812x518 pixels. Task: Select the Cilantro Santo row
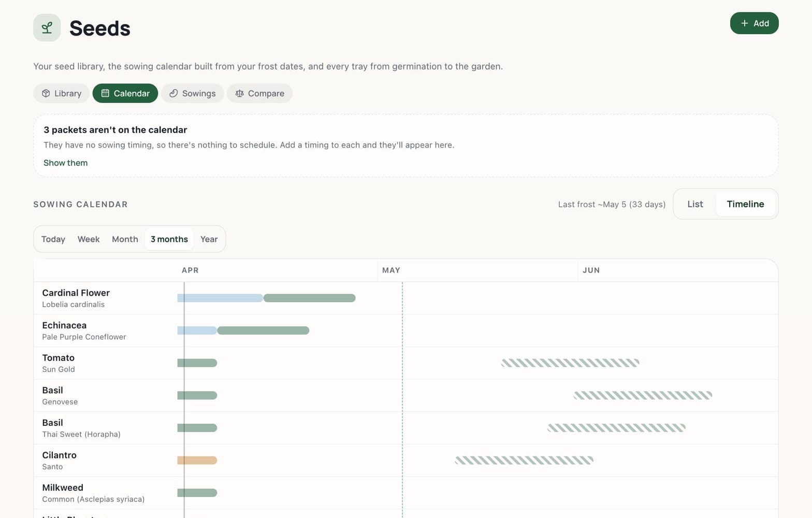click(x=406, y=461)
